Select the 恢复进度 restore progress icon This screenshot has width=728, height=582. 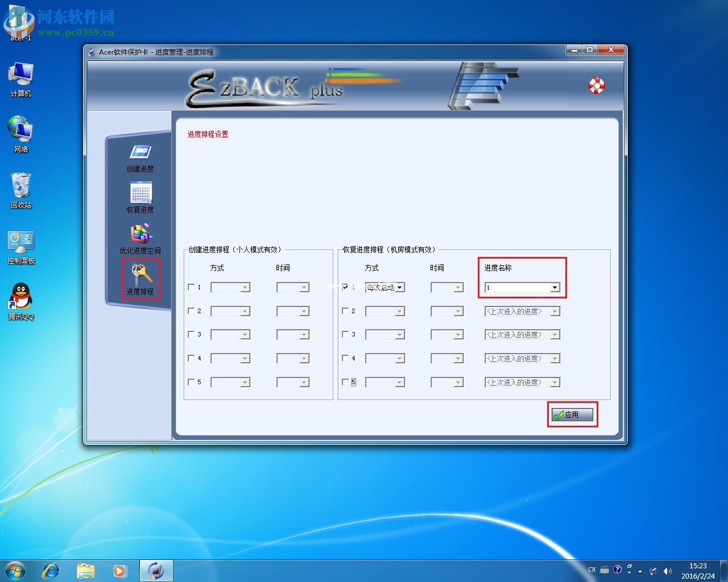coord(140,193)
